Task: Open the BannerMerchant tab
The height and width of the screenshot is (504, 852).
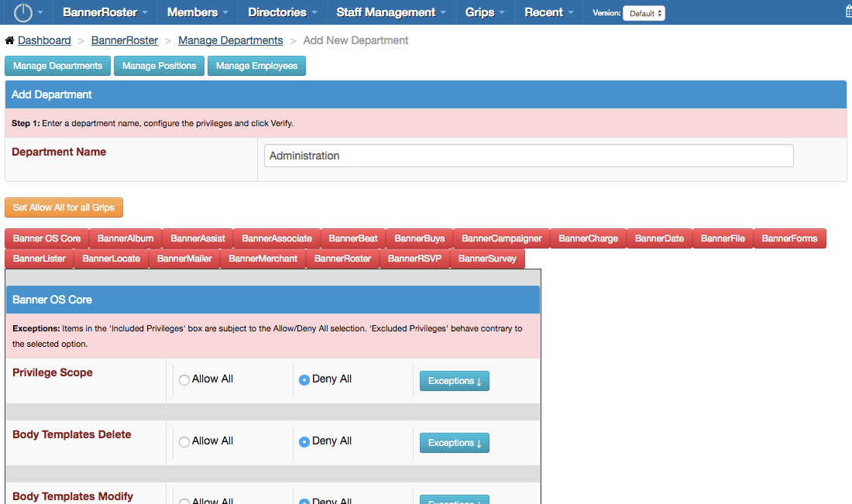Action: coord(263,259)
